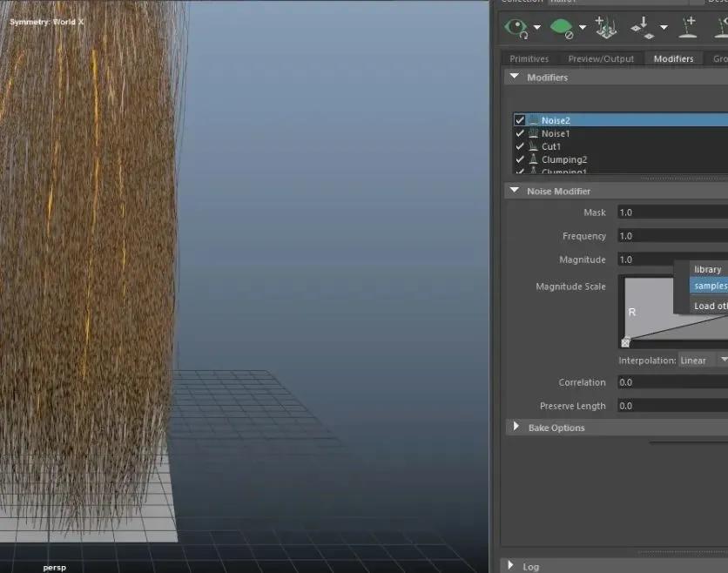Open dropdown arrow beside green guide icon
This screenshot has height=573, width=728.
(583, 27)
